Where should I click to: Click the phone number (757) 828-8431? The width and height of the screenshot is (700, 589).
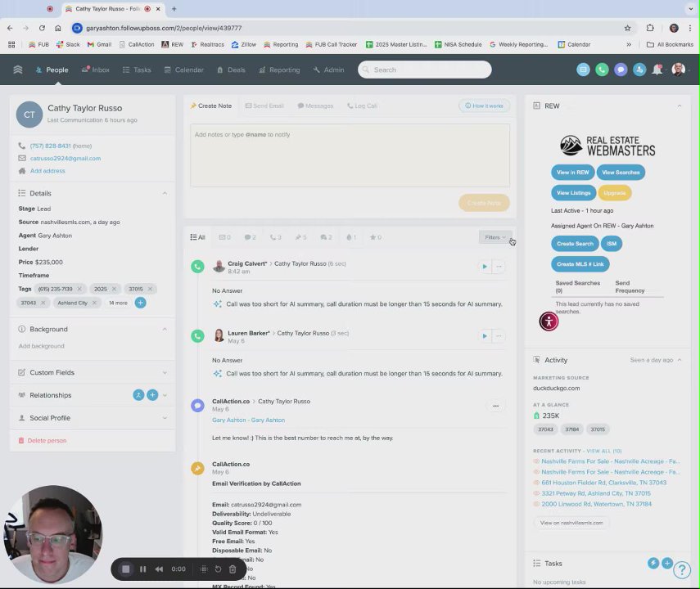pyautogui.click(x=51, y=146)
